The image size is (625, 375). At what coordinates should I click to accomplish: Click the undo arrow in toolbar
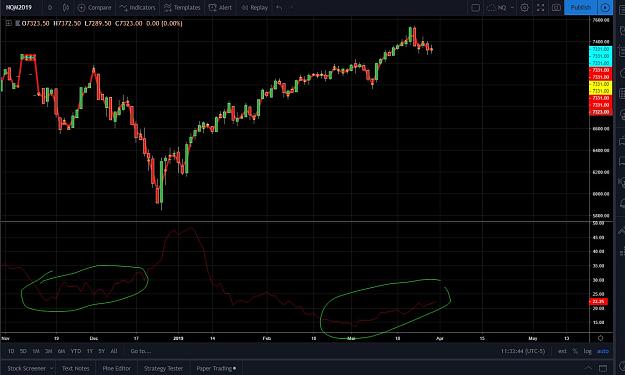coord(279,8)
